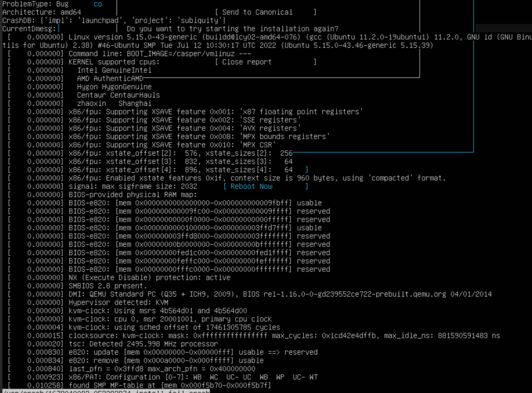Click 'NX (Execute Disable) protection: active'
The width and height of the screenshot is (532, 393).
[x=149, y=278]
